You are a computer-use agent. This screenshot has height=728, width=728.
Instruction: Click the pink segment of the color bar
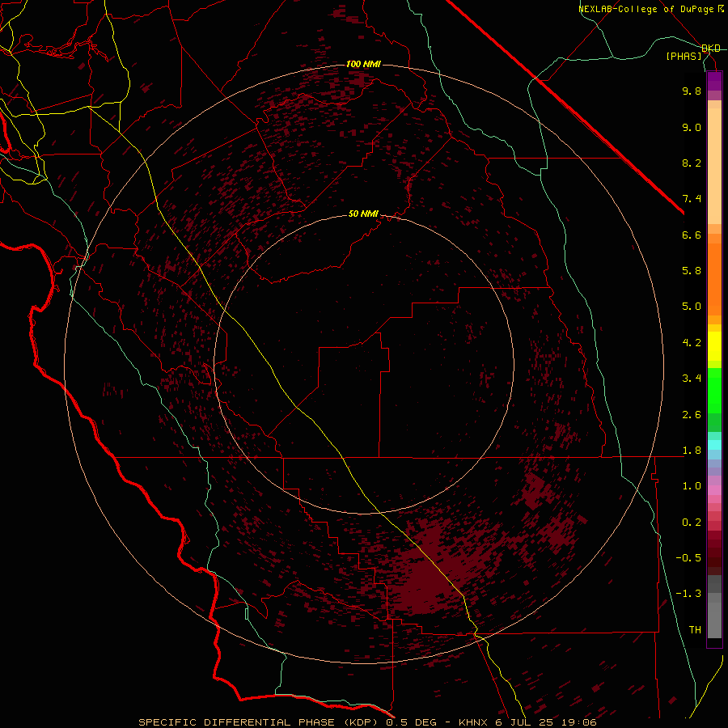pos(714,490)
